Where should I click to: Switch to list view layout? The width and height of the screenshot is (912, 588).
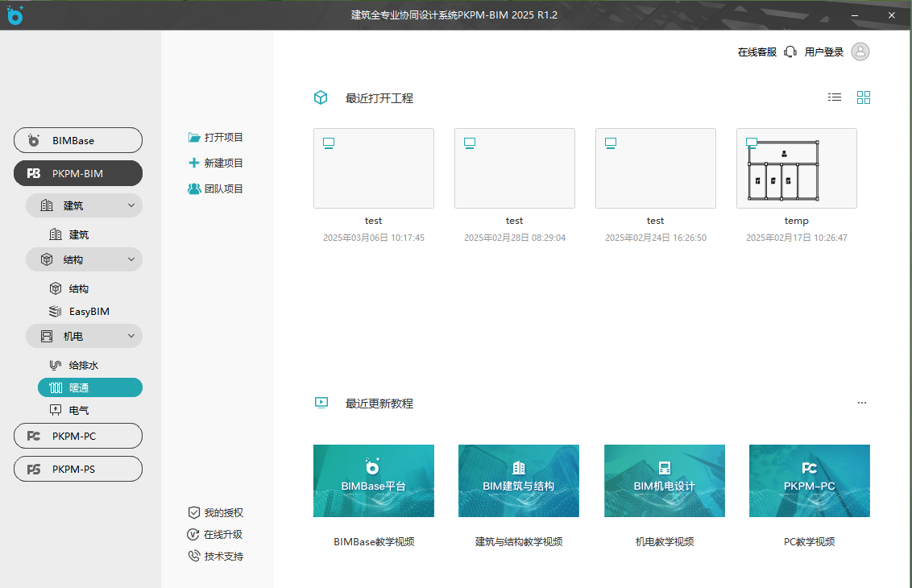tap(835, 97)
